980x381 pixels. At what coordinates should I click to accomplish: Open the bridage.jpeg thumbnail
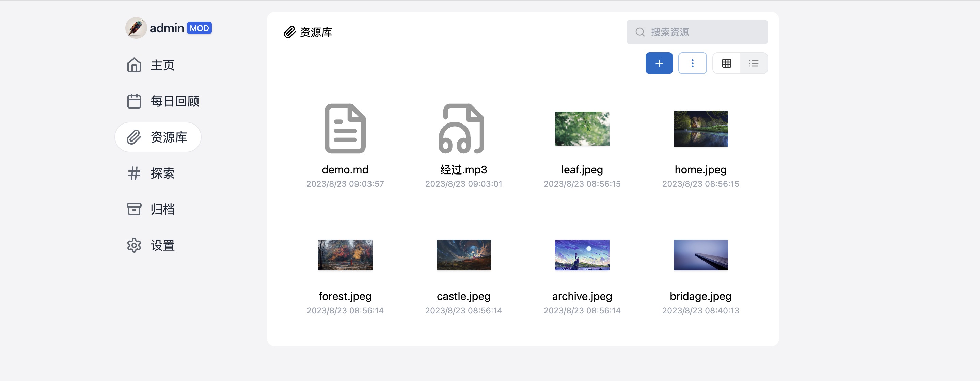point(700,255)
